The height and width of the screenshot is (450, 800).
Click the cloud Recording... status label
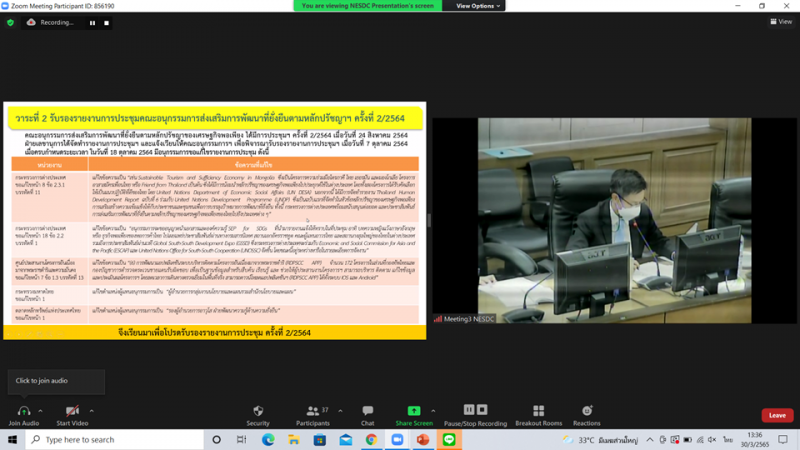click(x=50, y=22)
